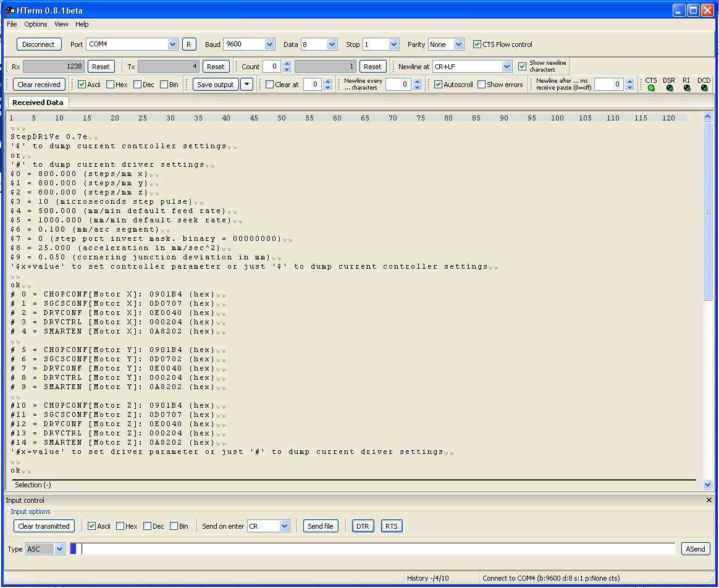Screen dimensions: 719x588
Task: Open the View menu
Action: (61, 24)
